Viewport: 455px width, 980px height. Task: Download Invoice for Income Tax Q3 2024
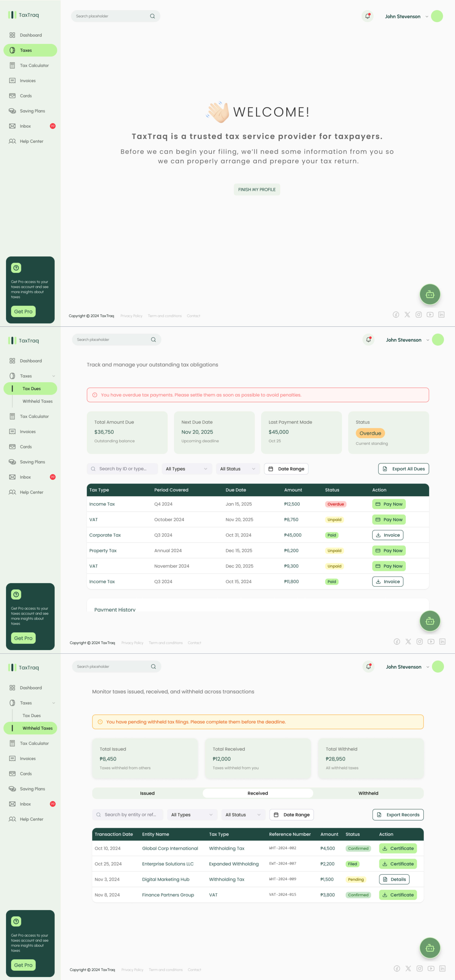point(388,581)
